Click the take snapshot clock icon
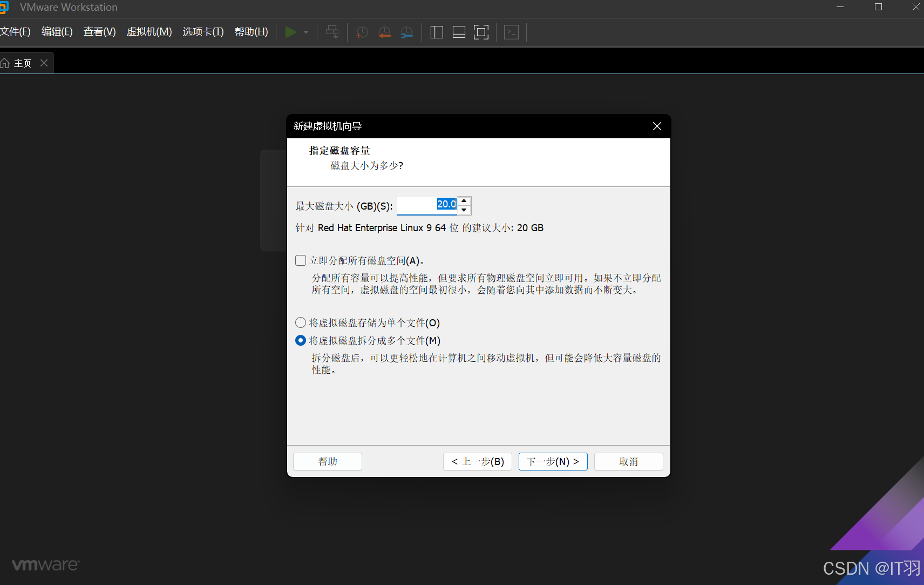This screenshot has width=924, height=585. point(362,32)
